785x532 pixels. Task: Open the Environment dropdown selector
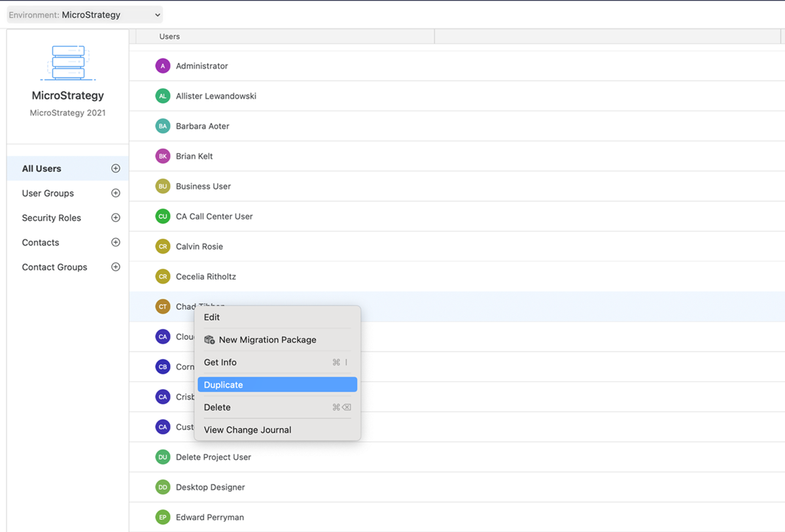(x=85, y=15)
